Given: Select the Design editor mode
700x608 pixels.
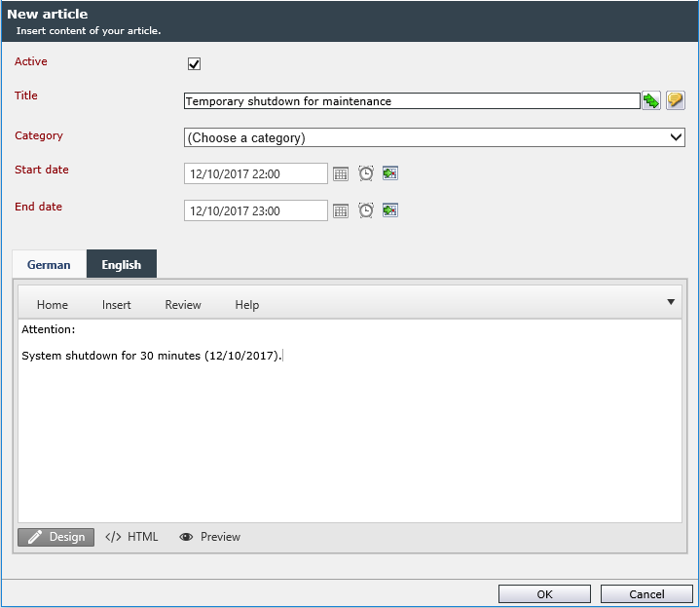Looking at the screenshot, I should point(55,537).
